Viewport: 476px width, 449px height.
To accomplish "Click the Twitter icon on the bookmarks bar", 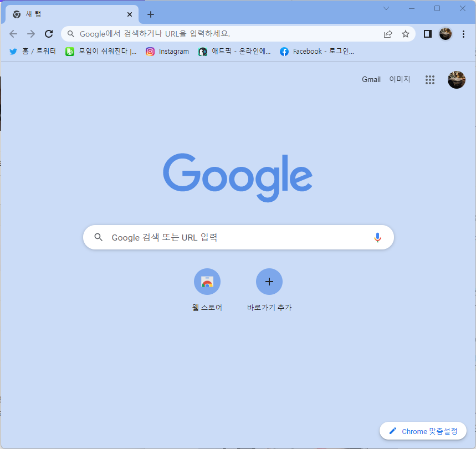I will click(x=13, y=51).
